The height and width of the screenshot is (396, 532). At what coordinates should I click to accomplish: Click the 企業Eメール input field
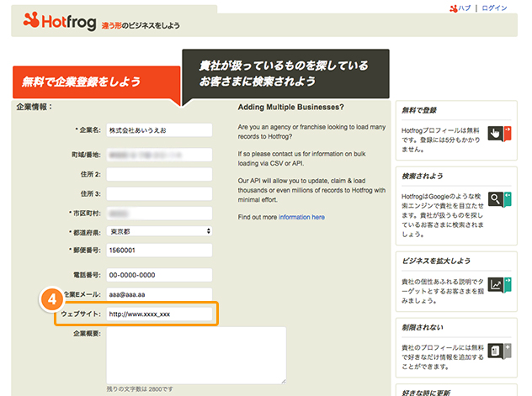pyautogui.click(x=159, y=294)
